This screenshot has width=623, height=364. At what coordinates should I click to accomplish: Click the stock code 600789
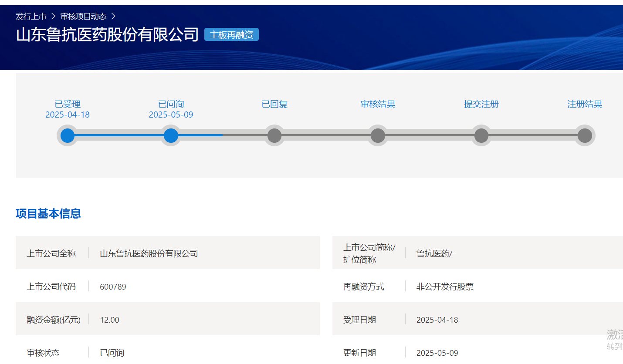point(113,286)
